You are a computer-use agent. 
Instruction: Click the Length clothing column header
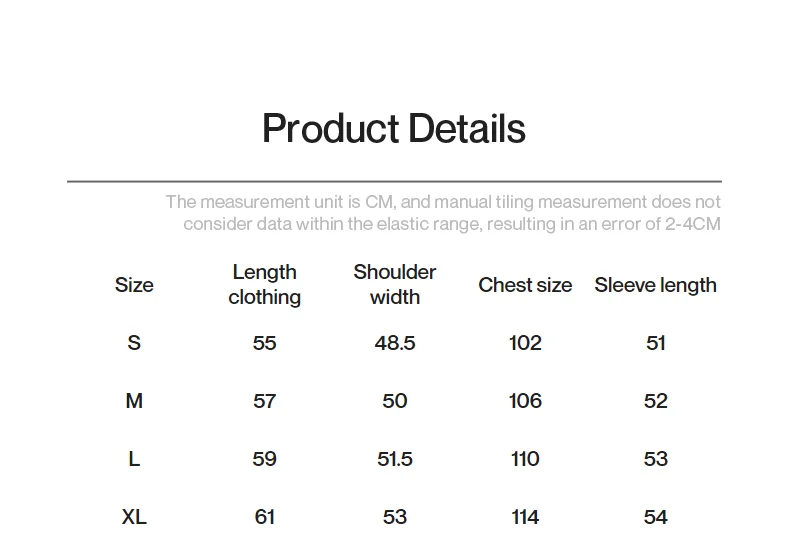[264, 285]
